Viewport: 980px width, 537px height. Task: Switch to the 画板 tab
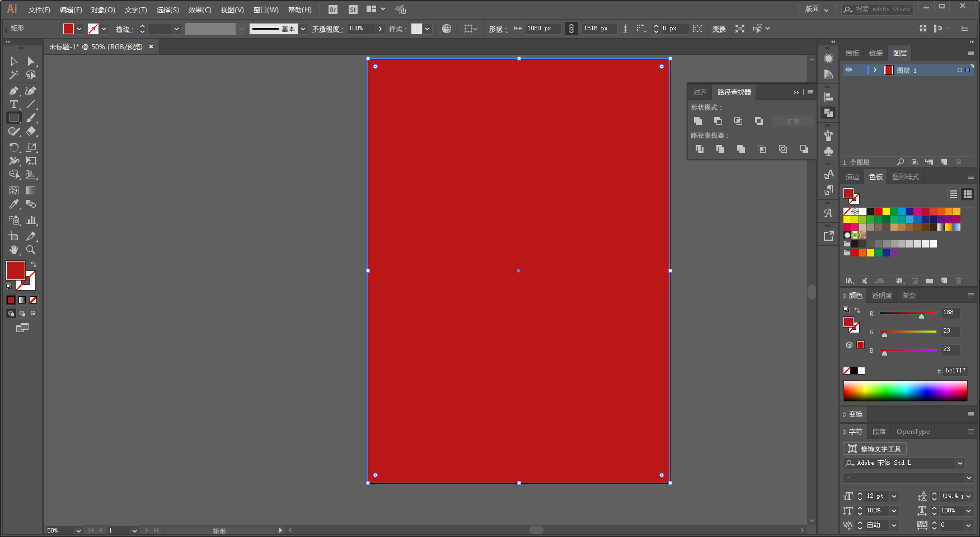852,53
